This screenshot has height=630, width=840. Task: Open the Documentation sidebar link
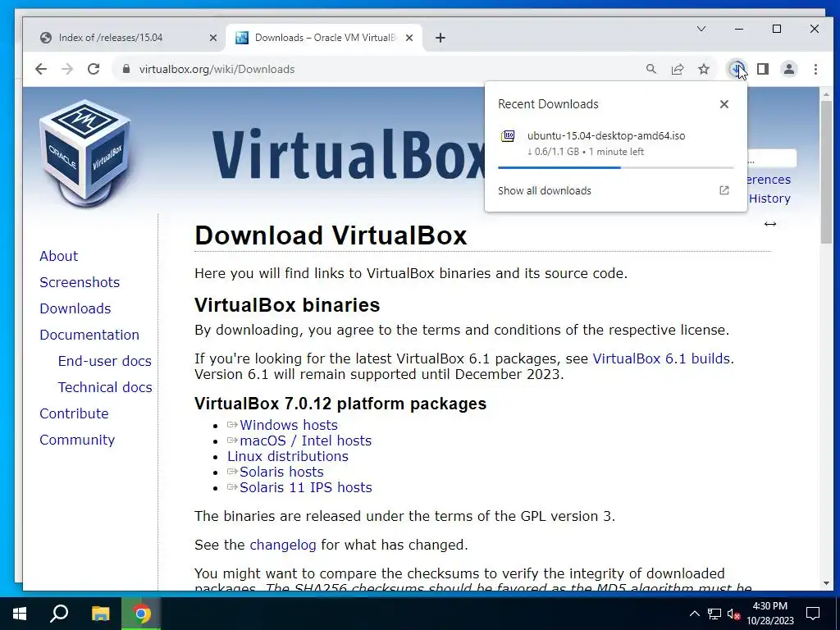89,335
